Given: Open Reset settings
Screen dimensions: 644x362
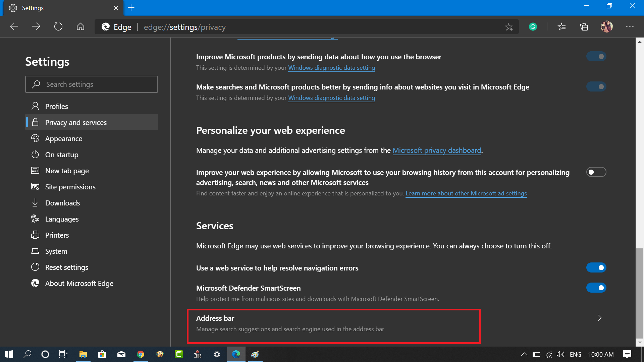Looking at the screenshot, I should point(92,267).
